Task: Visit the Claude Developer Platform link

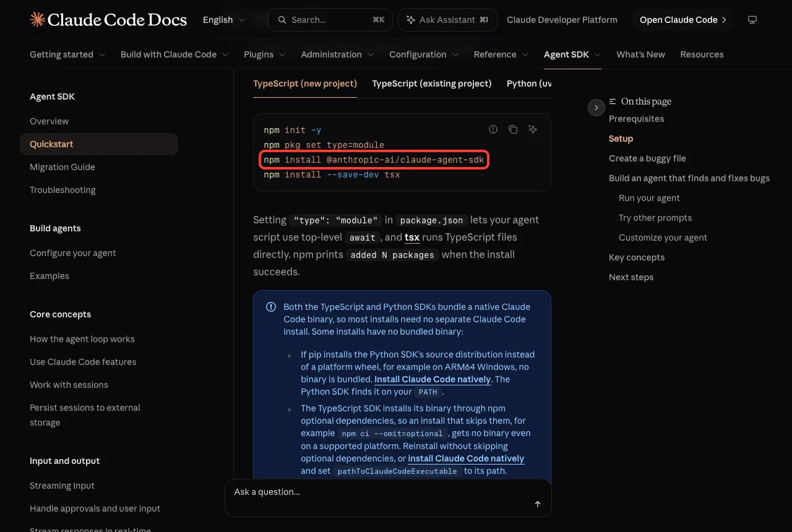Action: [562, 20]
